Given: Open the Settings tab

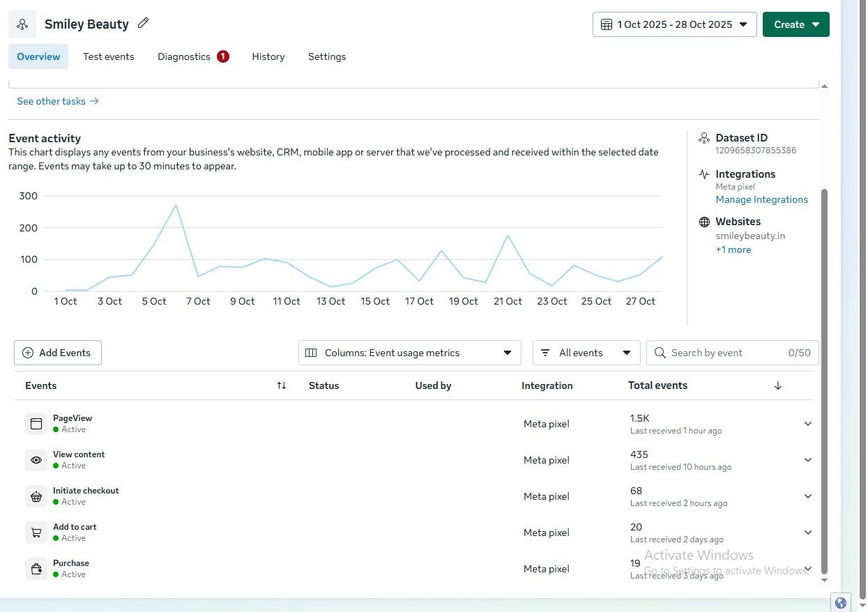Looking at the screenshot, I should (x=327, y=56).
